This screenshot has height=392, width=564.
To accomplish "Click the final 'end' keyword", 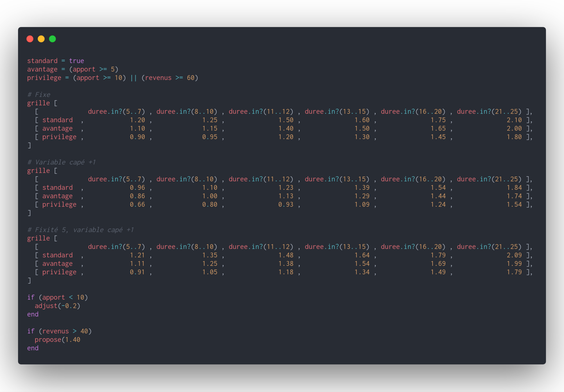I will tap(33, 348).
